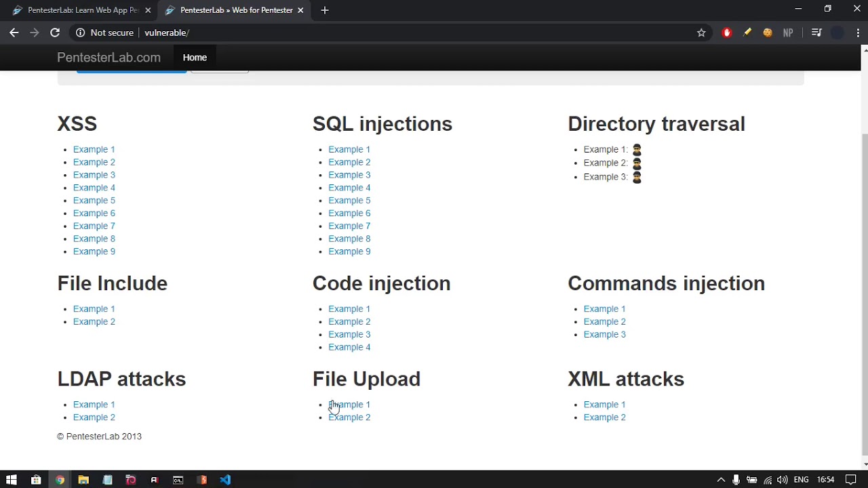Open LDAP attacks Example 1
Viewport: 868px width, 488px height.
pyautogui.click(x=94, y=405)
